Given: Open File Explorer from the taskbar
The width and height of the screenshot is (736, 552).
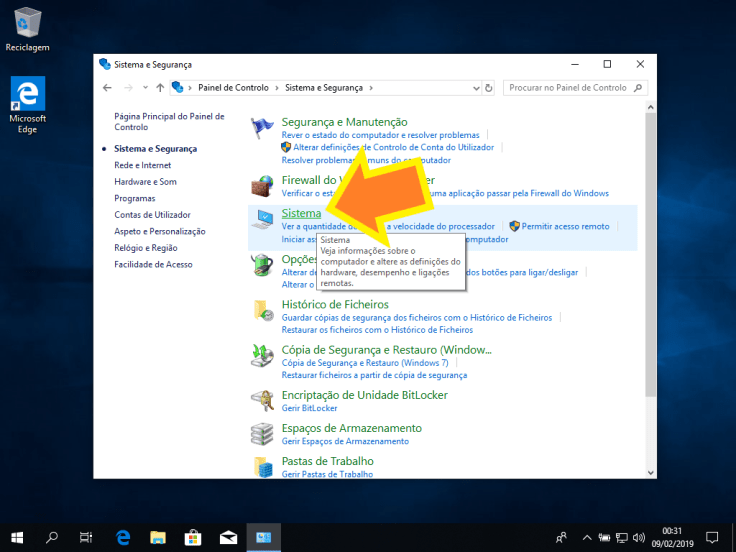Looking at the screenshot, I should [158, 537].
